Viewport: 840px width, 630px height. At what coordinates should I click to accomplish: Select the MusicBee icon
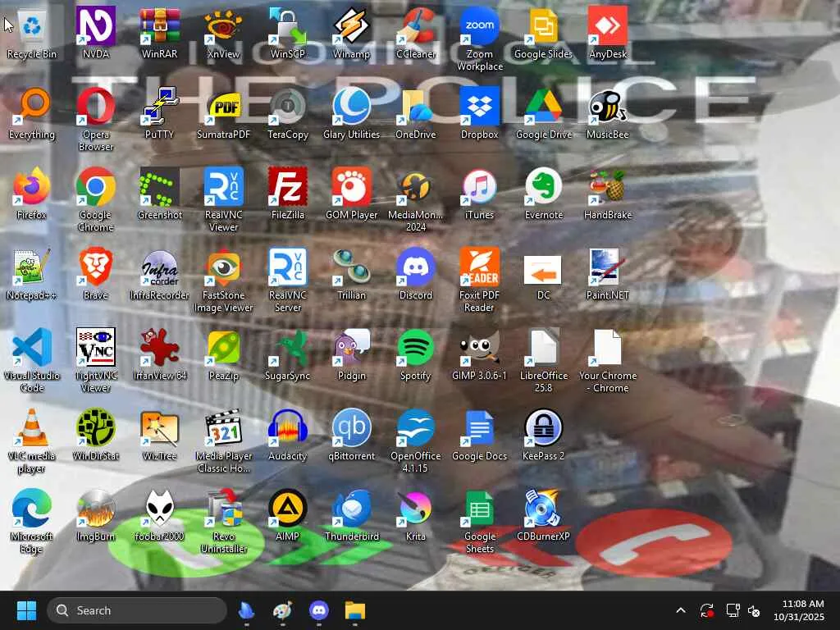click(608, 113)
